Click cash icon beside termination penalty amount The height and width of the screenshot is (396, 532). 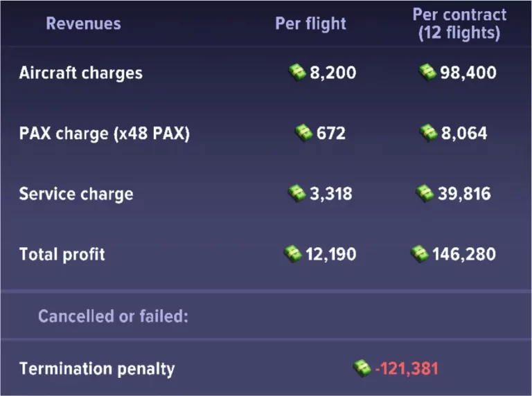pyautogui.click(x=362, y=368)
